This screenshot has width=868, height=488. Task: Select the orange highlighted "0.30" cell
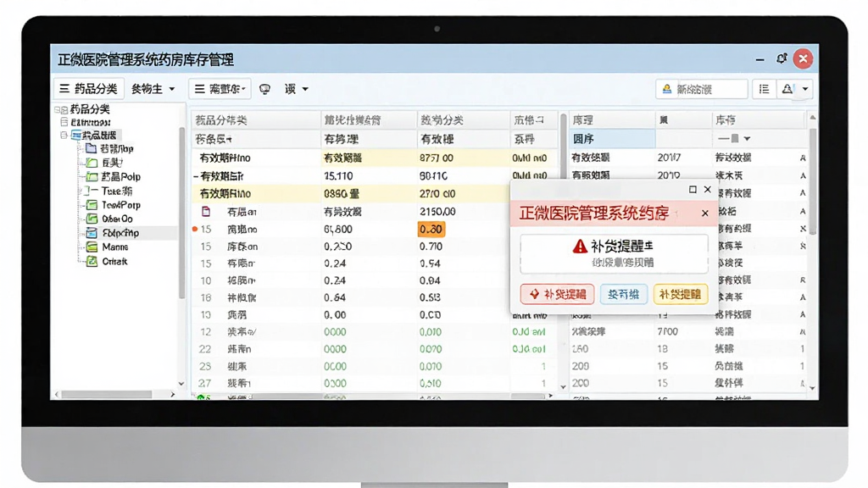click(431, 229)
